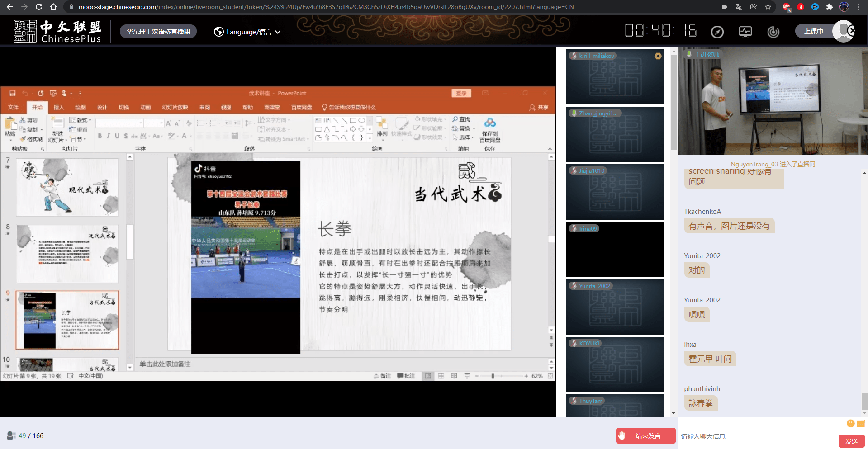
Task: Click the Italic formatting icon
Action: [x=109, y=136]
